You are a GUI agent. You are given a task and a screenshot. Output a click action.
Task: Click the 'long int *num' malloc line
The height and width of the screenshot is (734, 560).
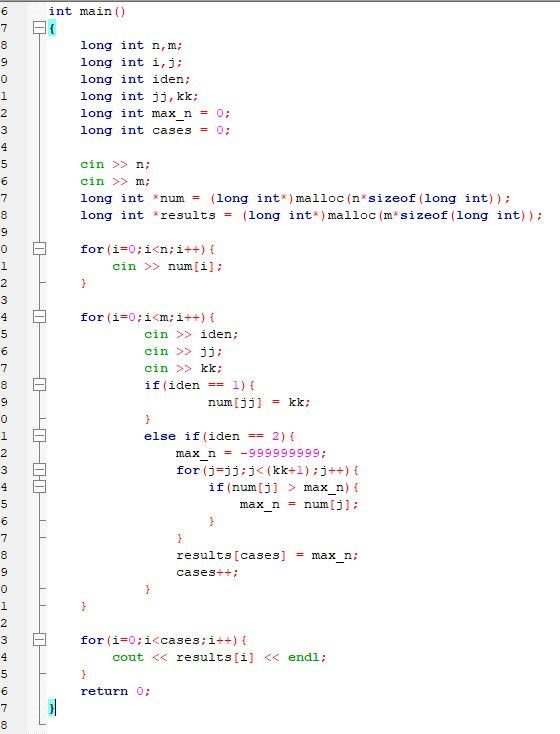[295, 198]
